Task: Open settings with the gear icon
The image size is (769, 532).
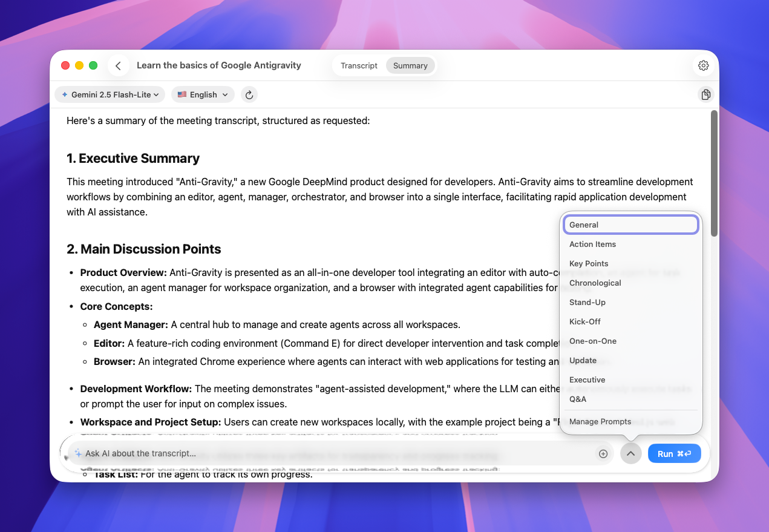Action: pos(703,66)
